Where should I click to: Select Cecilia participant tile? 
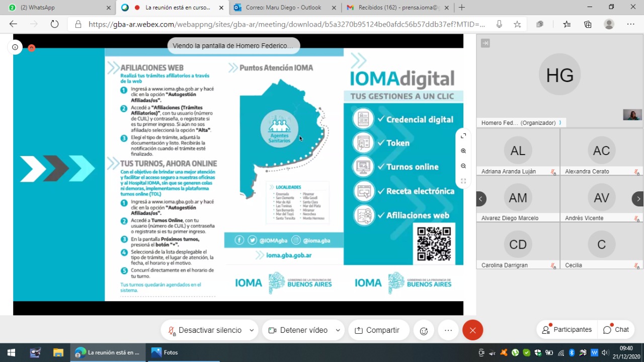(602, 246)
